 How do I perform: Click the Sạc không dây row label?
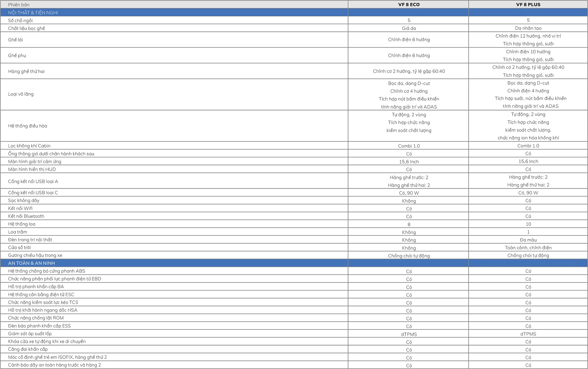tap(24, 201)
